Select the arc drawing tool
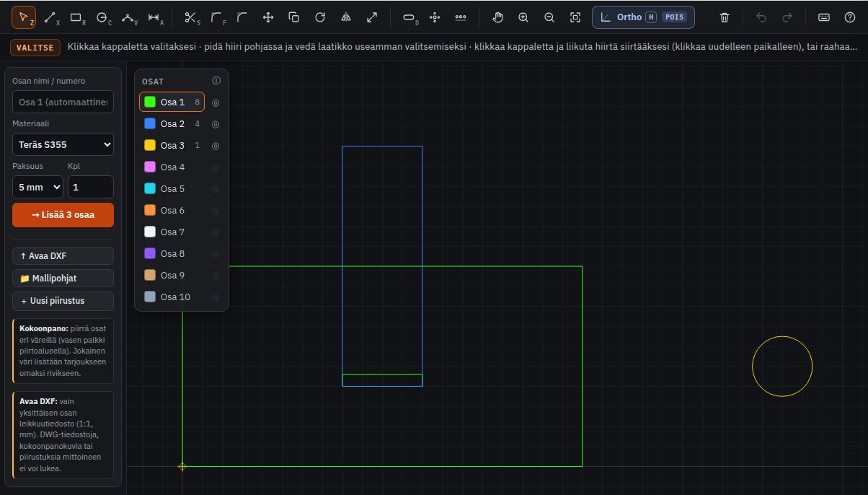868x495 pixels. [128, 17]
